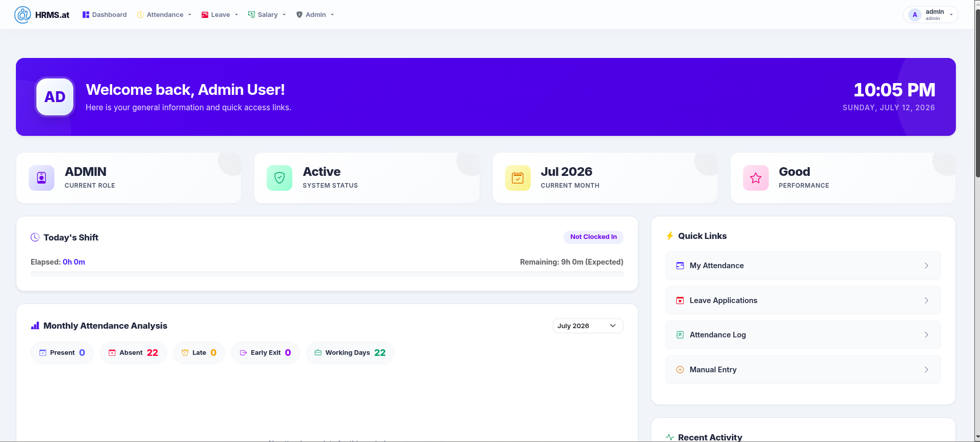Open Attendance Log quick link
Screen dimensions: 980x442
tap(803, 335)
